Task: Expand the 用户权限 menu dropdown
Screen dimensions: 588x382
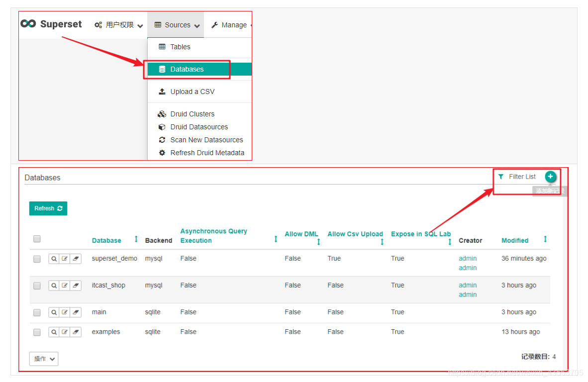Action: [x=119, y=25]
